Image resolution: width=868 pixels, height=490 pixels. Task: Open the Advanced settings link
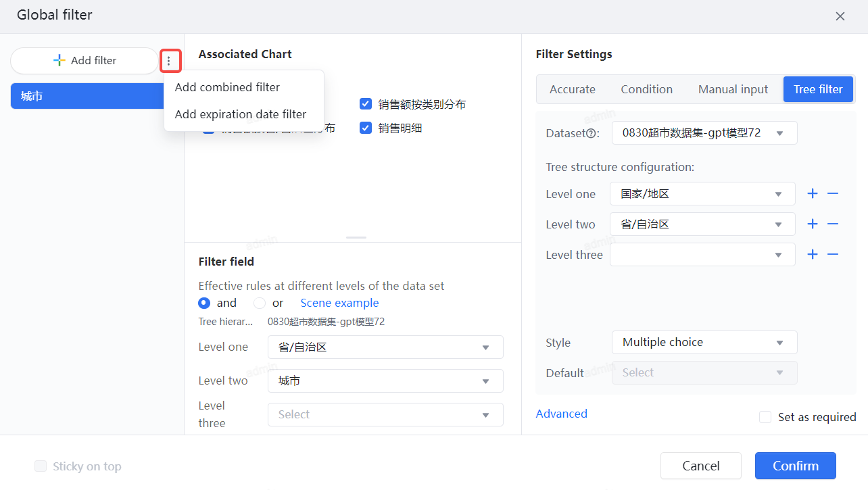pos(562,414)
